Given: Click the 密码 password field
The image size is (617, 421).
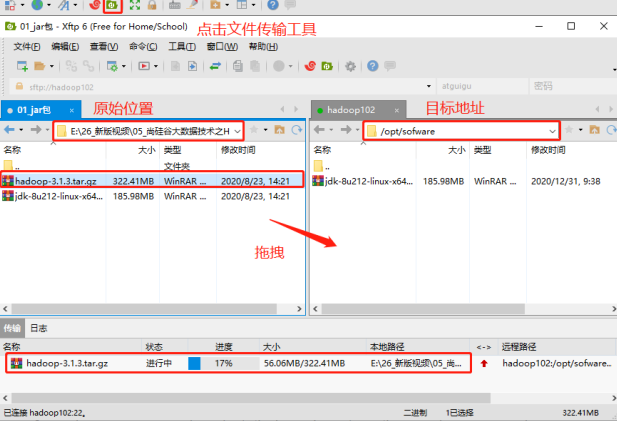Looking at the screenshot, I should [x=573, y=86].
